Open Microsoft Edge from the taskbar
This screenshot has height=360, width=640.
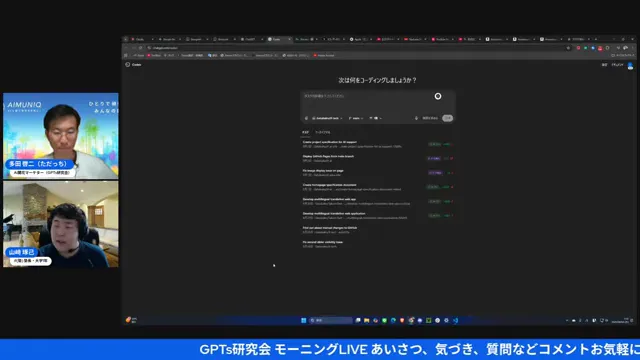(393, 320)
